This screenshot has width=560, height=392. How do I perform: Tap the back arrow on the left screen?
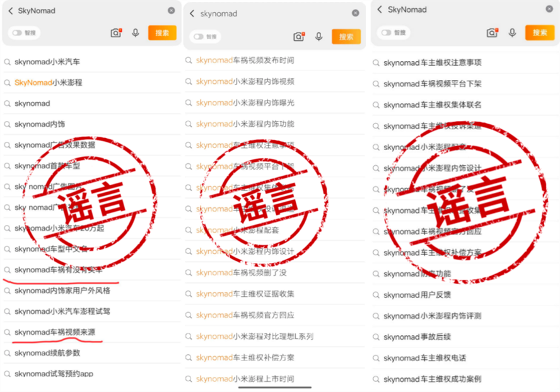(11, 11)
